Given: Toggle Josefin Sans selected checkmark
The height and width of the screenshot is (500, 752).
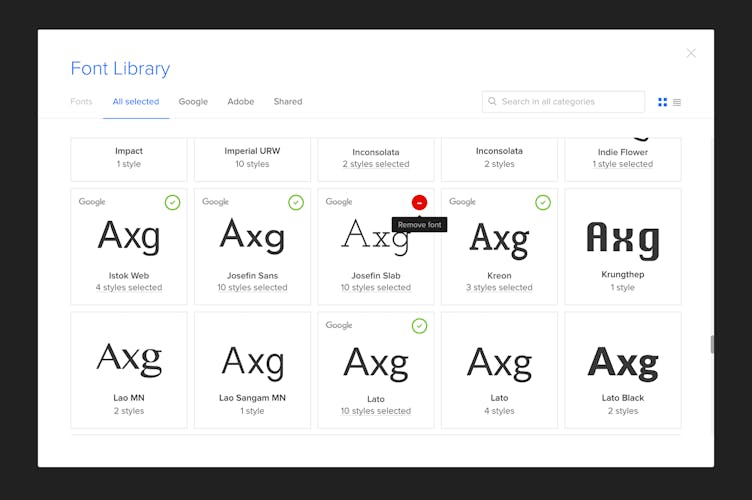Looking at the screenshot, I should click(x=296, y=202).
